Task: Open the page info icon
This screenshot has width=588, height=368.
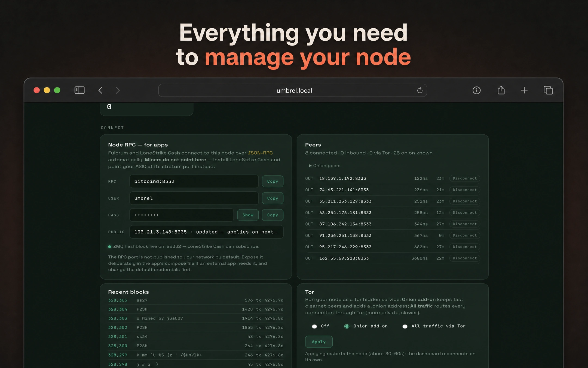Action: 476,90
